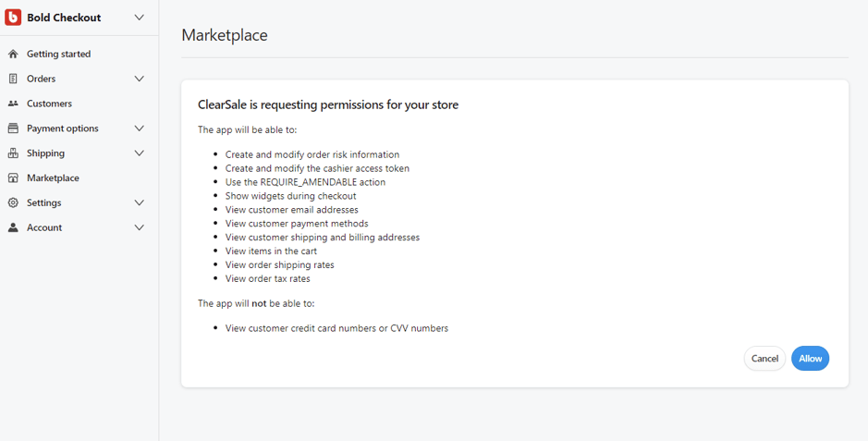The width and height of the screenshot is (868, 441).
Task: Click the Shipping boxes icon
Action: click(x=13, y=153)
